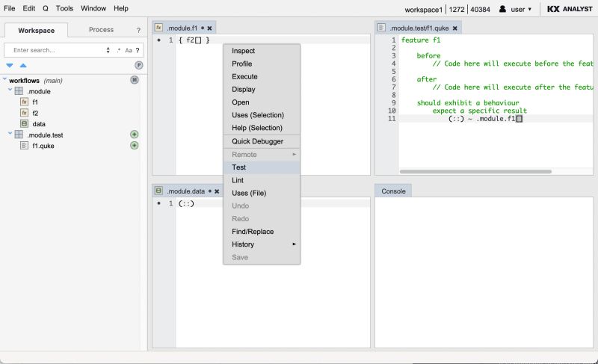The image size is (598, 364).
Task: Collapse the .module.test tree node
Action: 10,133
